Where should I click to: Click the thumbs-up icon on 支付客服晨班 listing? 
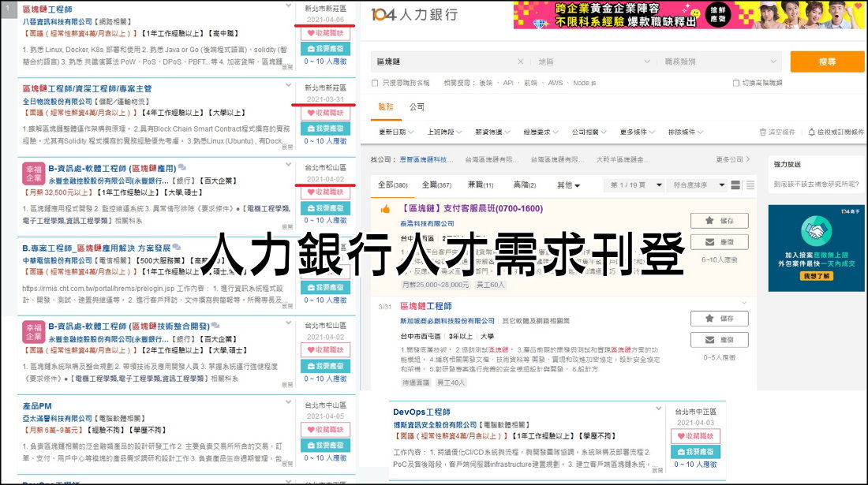[x=385, y=209]
